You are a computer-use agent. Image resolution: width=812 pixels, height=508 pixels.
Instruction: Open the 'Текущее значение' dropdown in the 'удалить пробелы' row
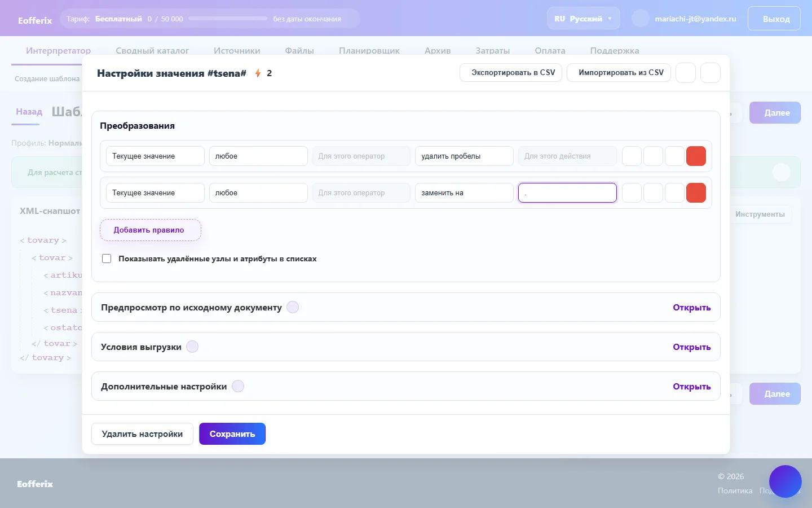click(x=155, y=156)
